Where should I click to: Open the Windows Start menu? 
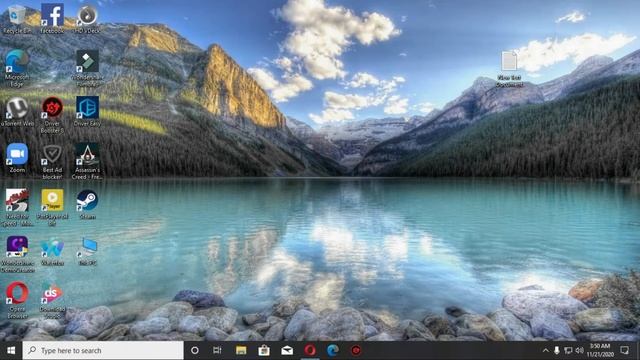pyautogui.click(x=11, y=350)
